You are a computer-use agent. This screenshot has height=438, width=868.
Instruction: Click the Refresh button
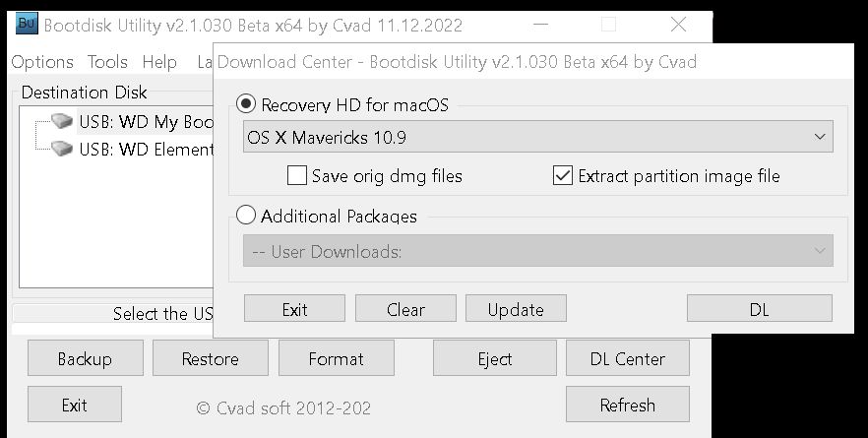pos(628,405)
